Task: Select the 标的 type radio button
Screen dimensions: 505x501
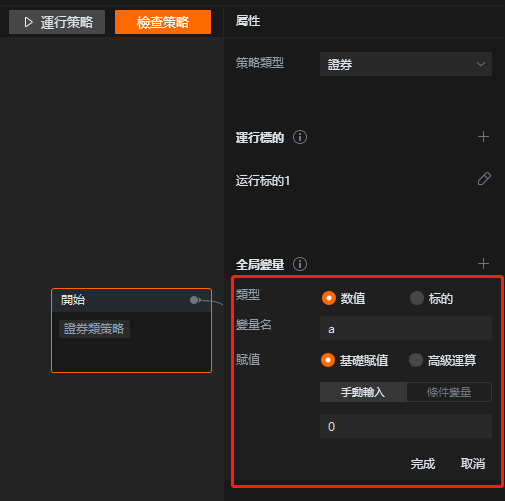Action: (x=417, y=298)
